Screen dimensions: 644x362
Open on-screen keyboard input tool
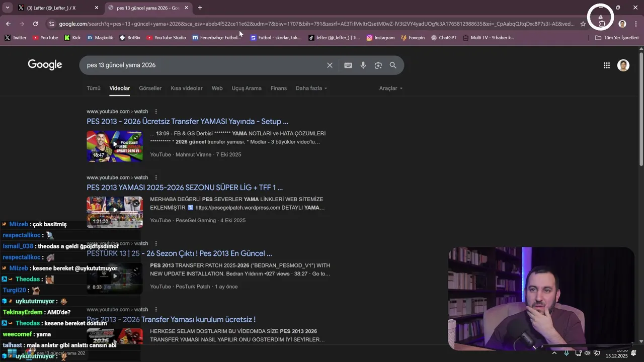[348, 65]
